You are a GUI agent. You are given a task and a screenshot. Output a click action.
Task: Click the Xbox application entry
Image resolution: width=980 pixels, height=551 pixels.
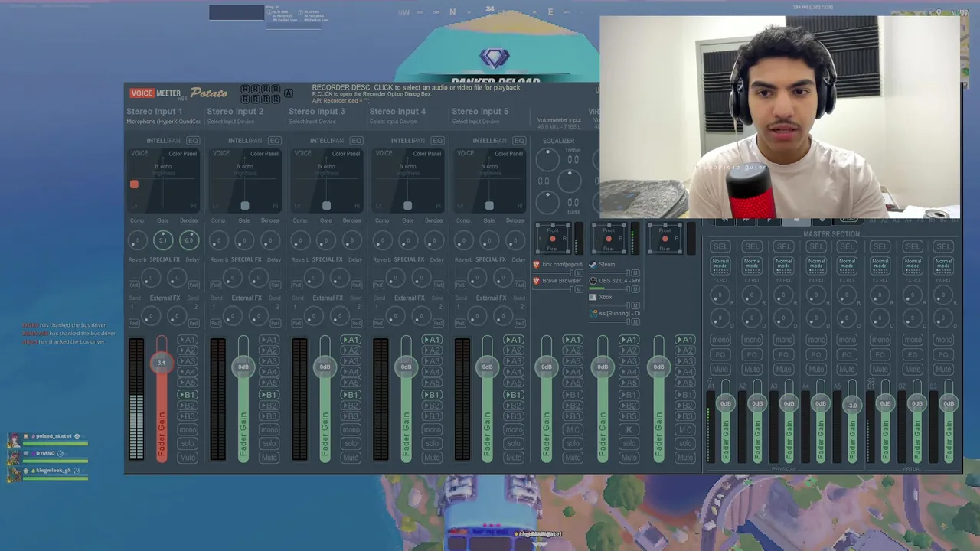[601, 297]
